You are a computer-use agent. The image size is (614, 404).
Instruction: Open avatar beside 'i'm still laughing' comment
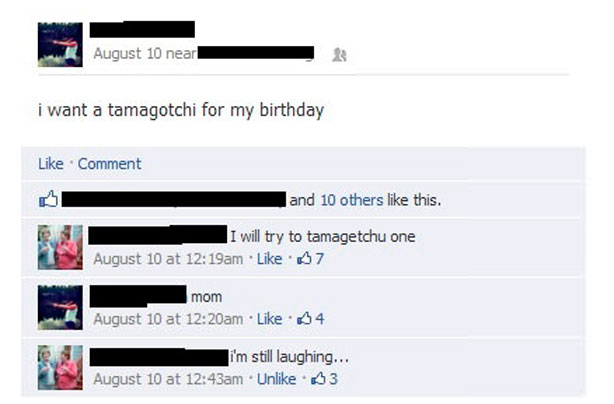tap(60, 368)
